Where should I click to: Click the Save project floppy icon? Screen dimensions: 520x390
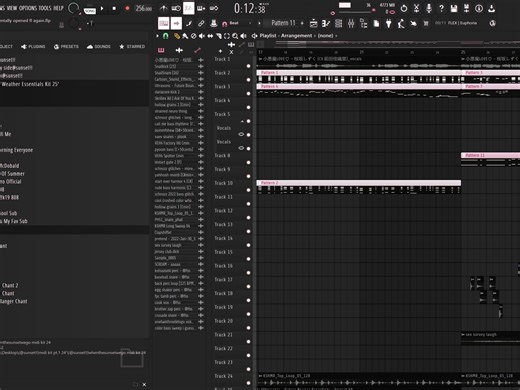(x=454, y=8)
